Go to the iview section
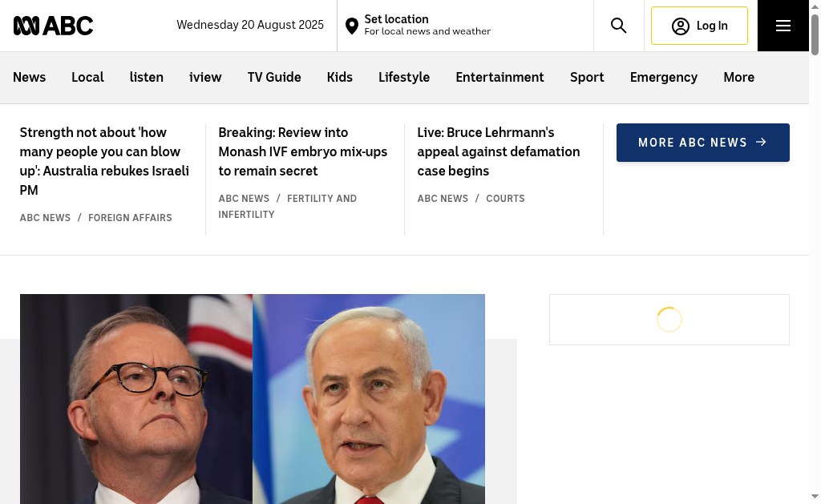Image resolution: width=821 pixels, height=504 pixels. pyautogui.click(x=205, y=78)
